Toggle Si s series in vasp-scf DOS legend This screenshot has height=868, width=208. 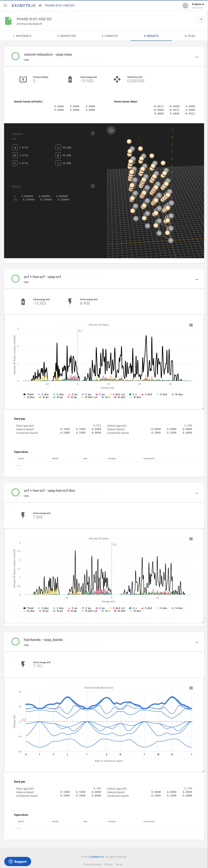click(x=106, y=397)
